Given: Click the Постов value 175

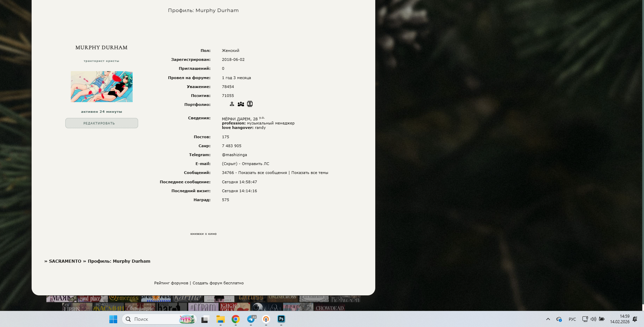Looking at the screenshot, I should pos(225,137).
